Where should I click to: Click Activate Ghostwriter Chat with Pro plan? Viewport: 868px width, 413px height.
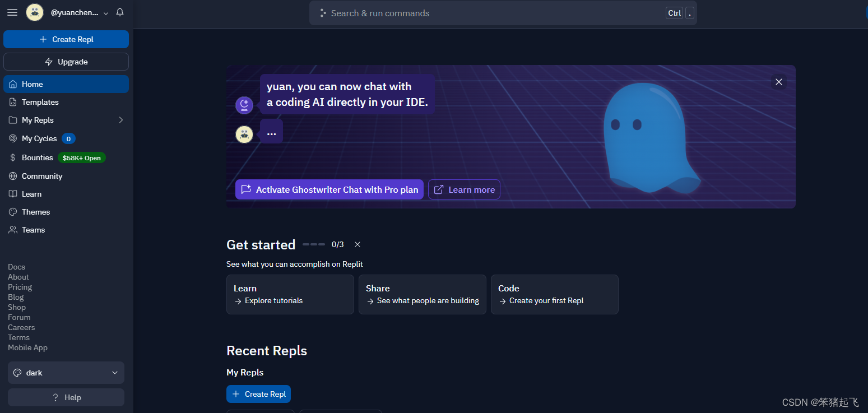[x=329, y=189]
